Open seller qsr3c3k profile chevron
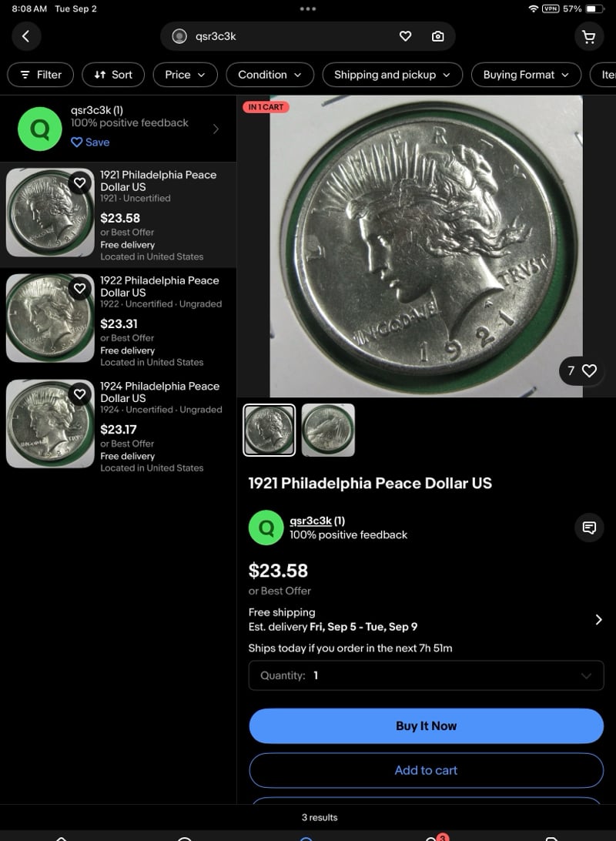Viewport: 616px width, 841px height. pyautogui.click(x=216, y=129)
